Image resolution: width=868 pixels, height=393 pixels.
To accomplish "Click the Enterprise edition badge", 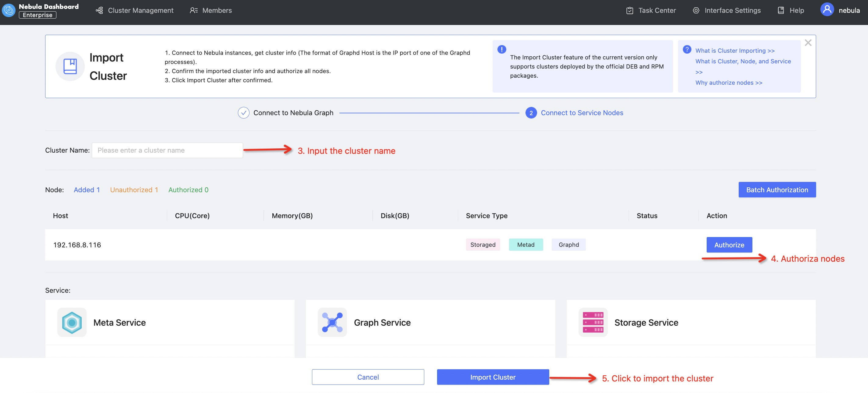I will [x=38, y=15].
